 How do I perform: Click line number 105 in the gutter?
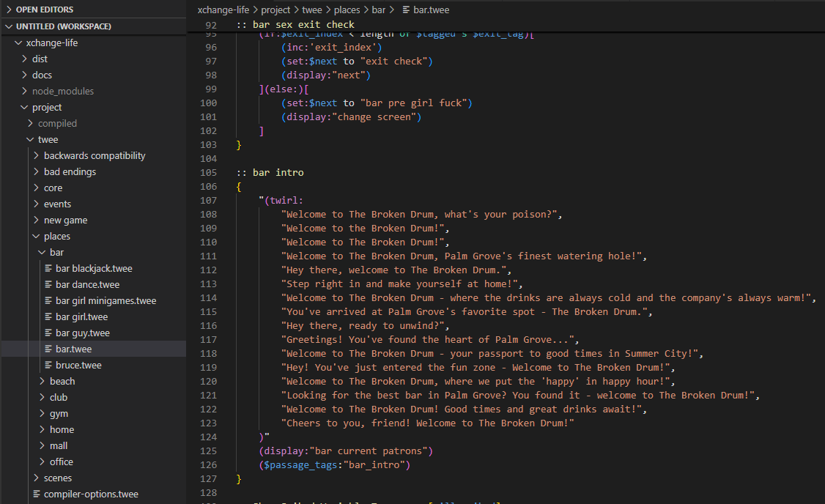click(208, 173)
